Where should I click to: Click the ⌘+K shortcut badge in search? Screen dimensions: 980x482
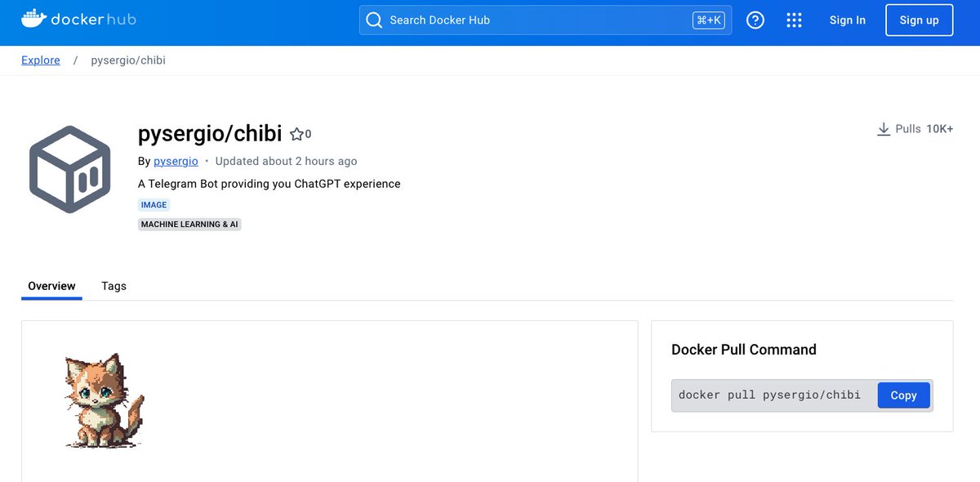coord(709,20)
